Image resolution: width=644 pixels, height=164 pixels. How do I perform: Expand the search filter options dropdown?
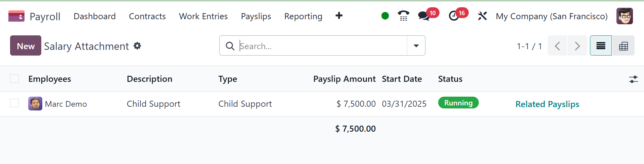pos(416,46)
